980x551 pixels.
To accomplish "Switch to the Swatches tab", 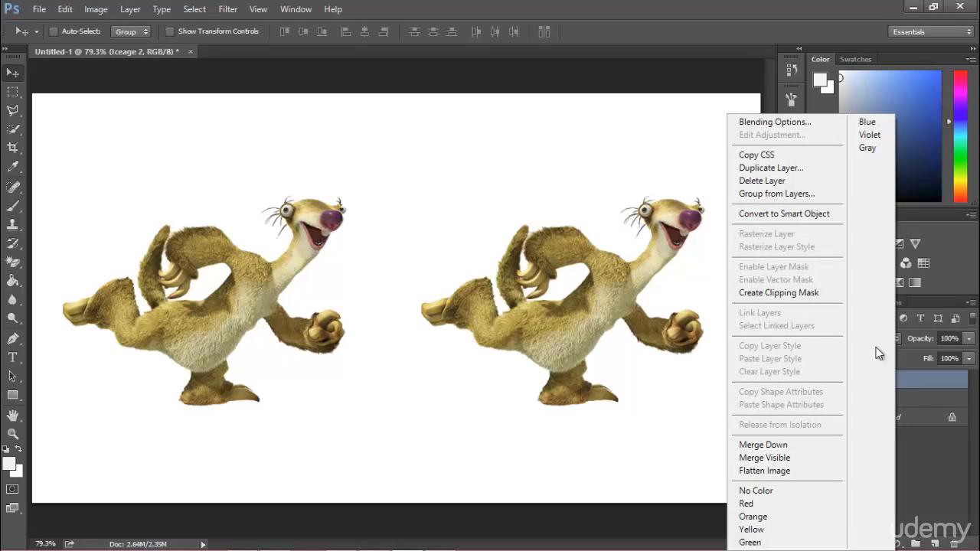I will [x=855, y=59].
